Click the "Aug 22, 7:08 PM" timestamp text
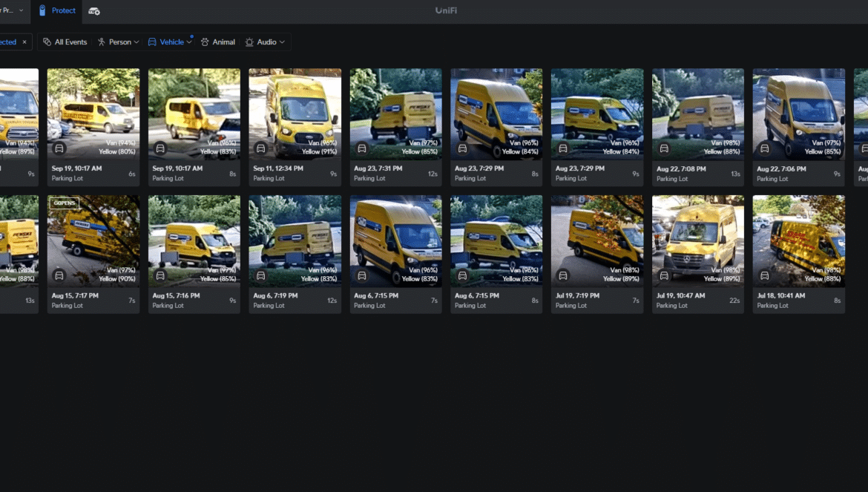 click(681, 168)
